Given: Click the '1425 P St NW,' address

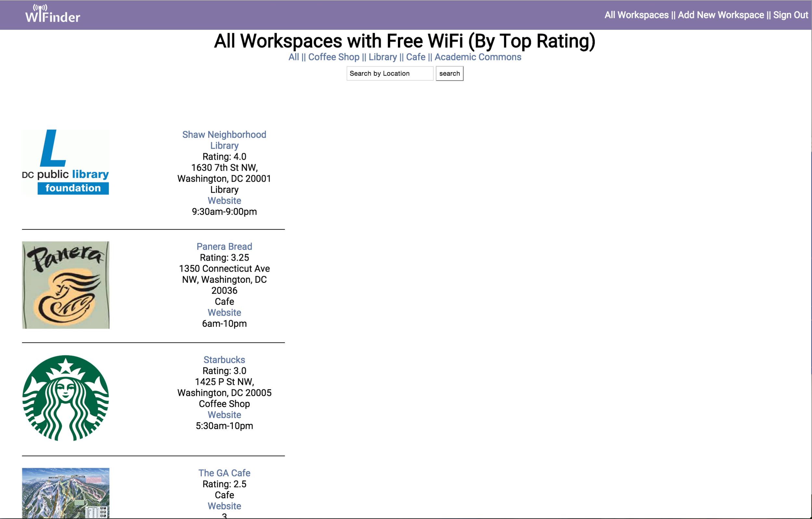Looking at the screenshot, I should 224,381.
